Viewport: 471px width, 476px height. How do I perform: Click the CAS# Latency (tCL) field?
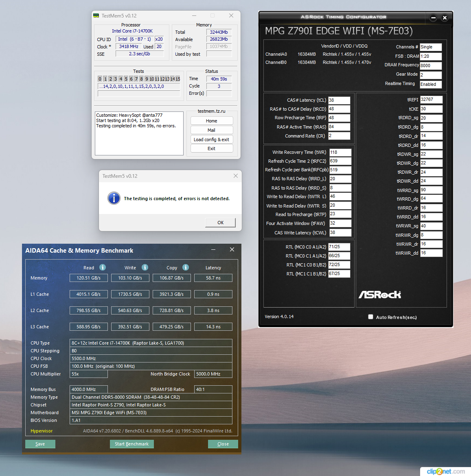point(339,100)
